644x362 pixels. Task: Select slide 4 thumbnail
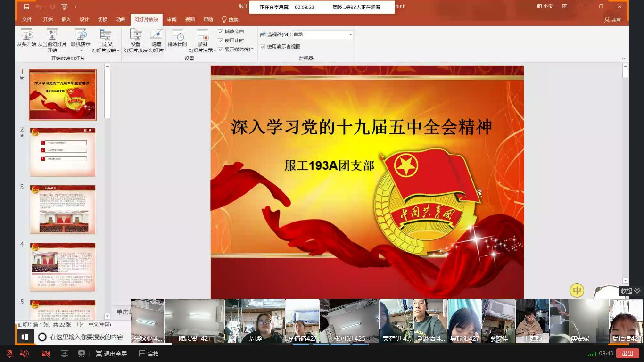click(63, 267)
